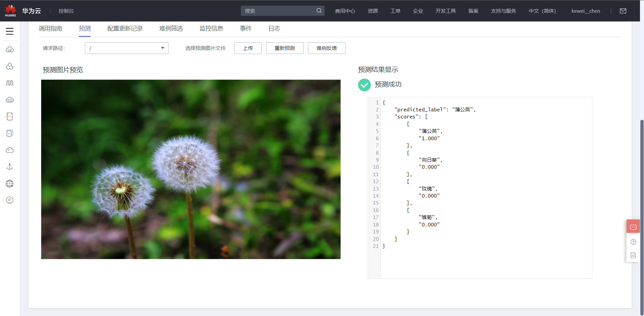Open the 配置更新记录 tab
The height and width of the screenshot is (316, 644).
tap(125, 29)
